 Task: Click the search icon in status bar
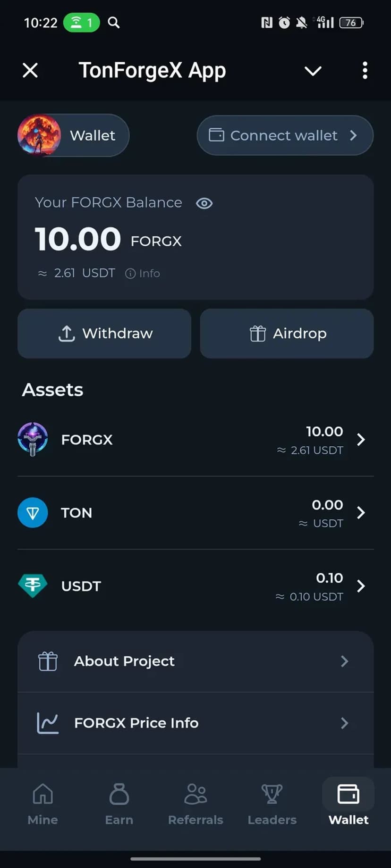click(x=113, y=22)
